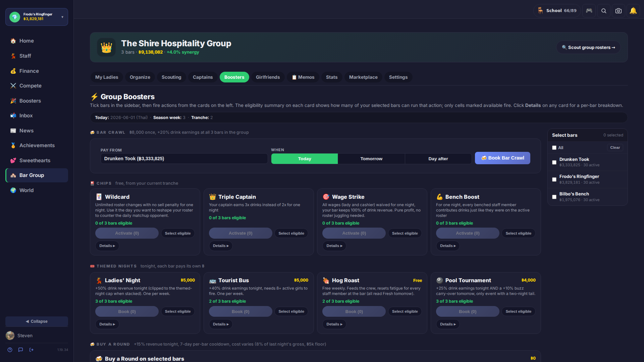Open News from the sidebar
The image size is (644, 362).
click(37, 131)
